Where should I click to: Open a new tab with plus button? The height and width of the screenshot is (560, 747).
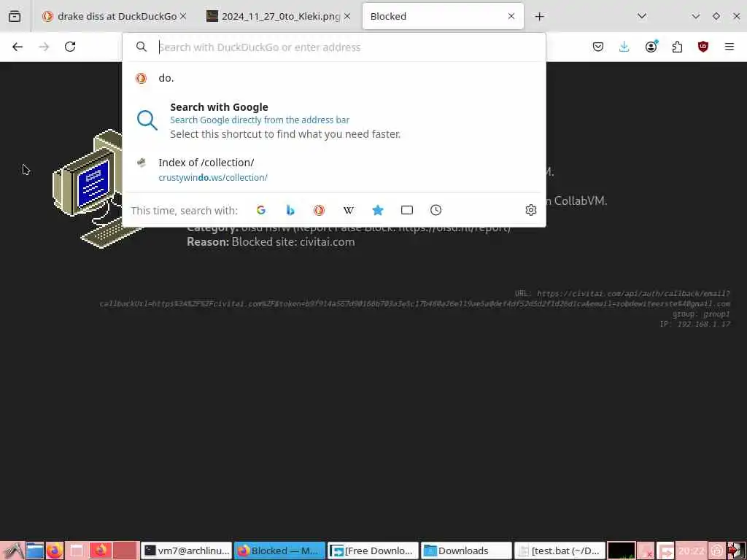click(539, 16)
